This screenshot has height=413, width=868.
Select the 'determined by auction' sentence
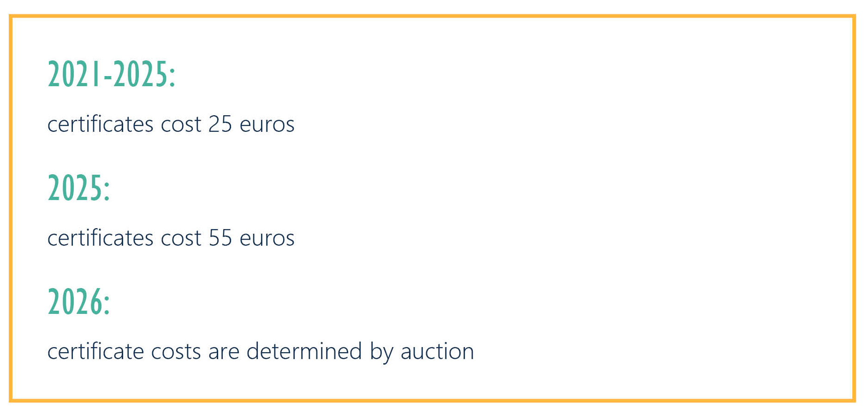[x=261, y=352]
